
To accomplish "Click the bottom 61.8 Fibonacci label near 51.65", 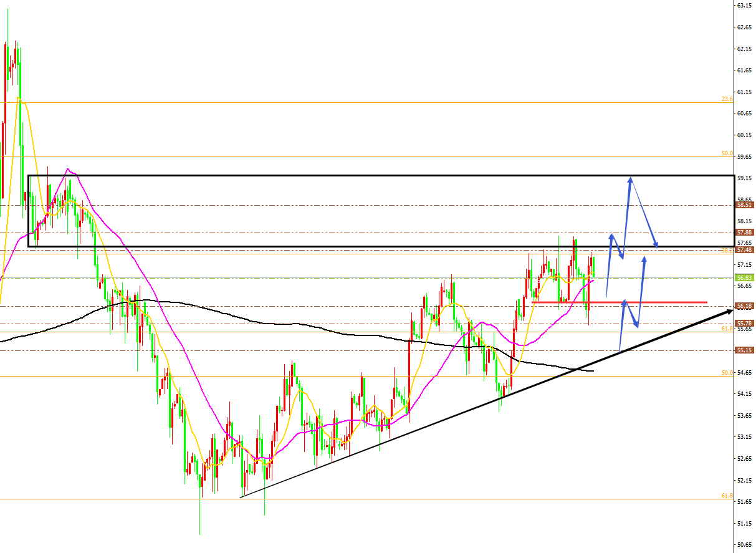I will 727,495.
